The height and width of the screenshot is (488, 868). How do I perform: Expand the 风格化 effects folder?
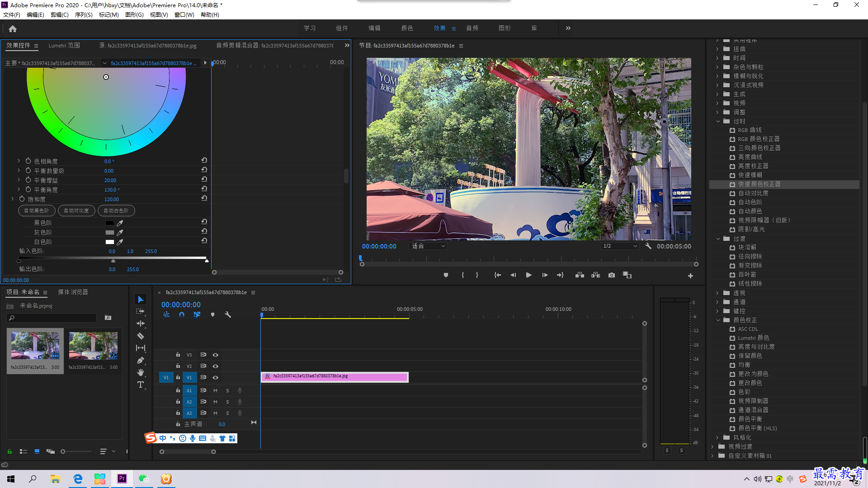coord(717,437)
